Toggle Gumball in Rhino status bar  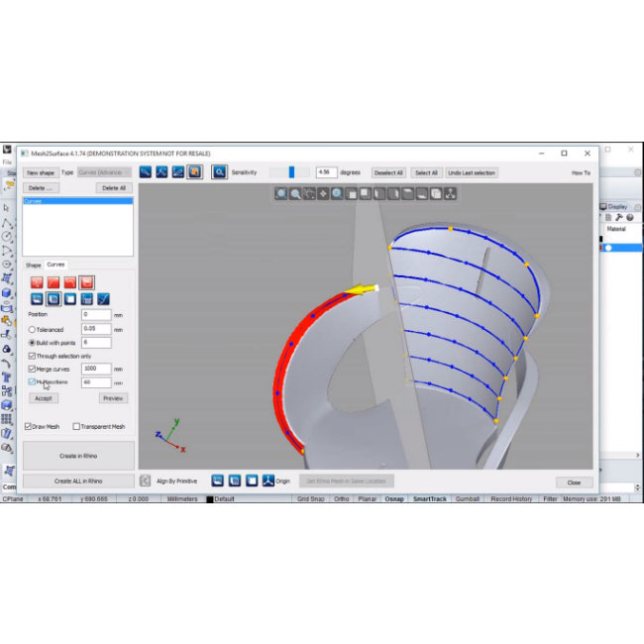pos(468,498)
